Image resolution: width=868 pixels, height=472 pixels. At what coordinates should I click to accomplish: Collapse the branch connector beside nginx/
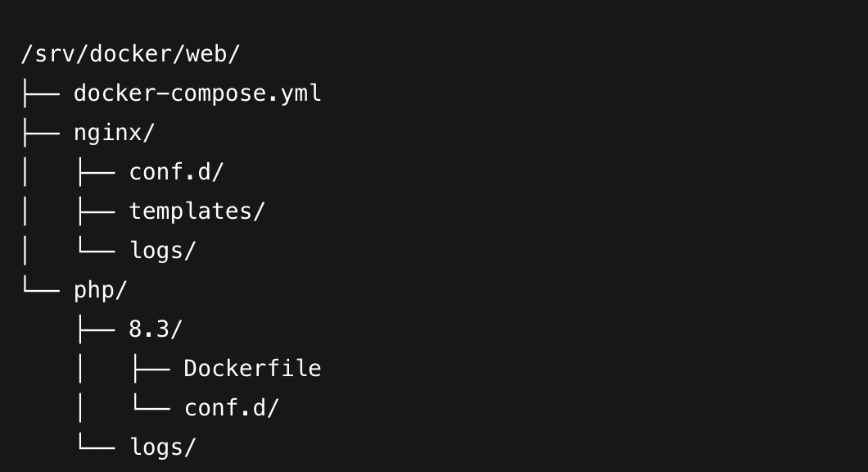[40, 133]
